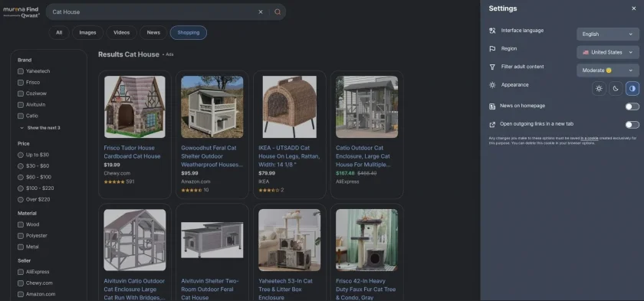Select the Shopping tab
Image resolution: width=644 pixels, height=301 pixels.
click(189, 33)
